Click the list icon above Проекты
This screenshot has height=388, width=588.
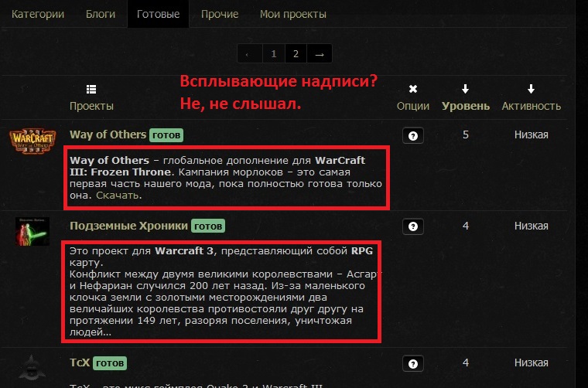[91, 89]
